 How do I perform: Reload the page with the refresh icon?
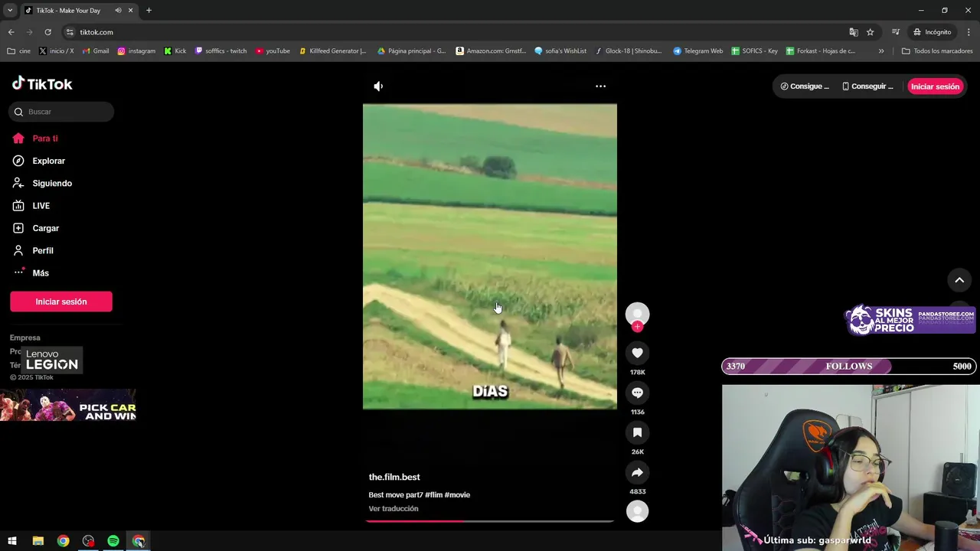coord(47,32)
